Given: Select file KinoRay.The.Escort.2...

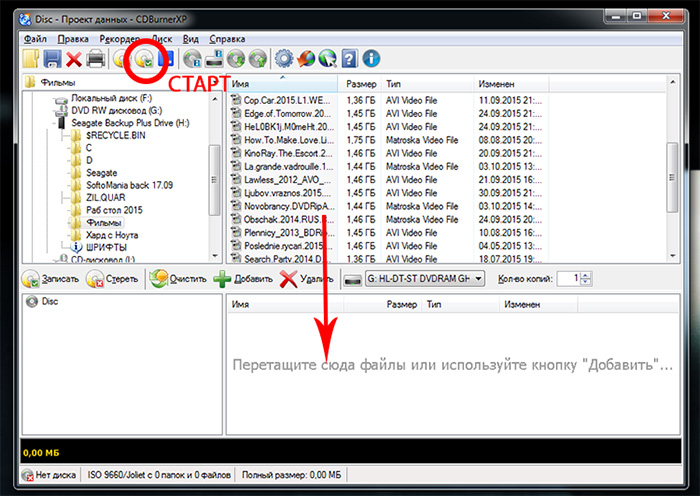Looking at the screenshot, I should (288, 153).
